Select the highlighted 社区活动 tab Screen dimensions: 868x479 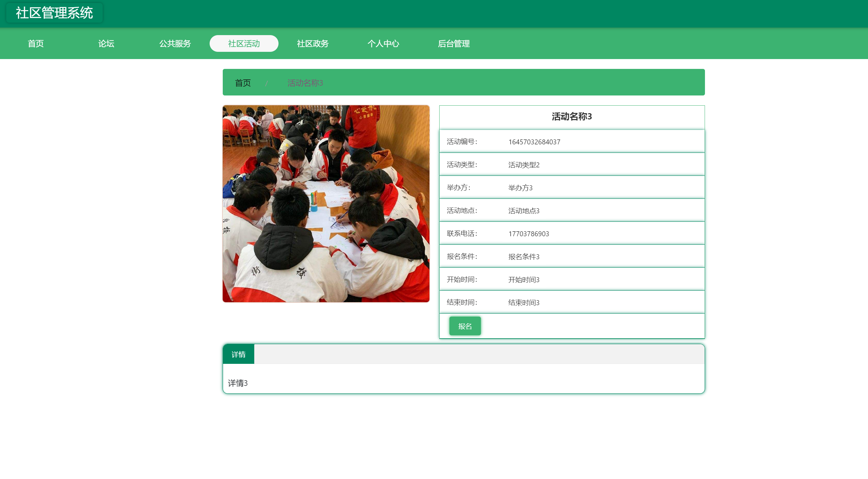pos(244,44)
